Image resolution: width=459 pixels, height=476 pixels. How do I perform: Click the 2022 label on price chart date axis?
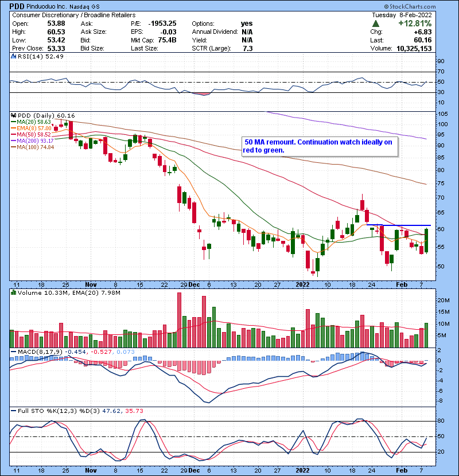coord(303,285)
